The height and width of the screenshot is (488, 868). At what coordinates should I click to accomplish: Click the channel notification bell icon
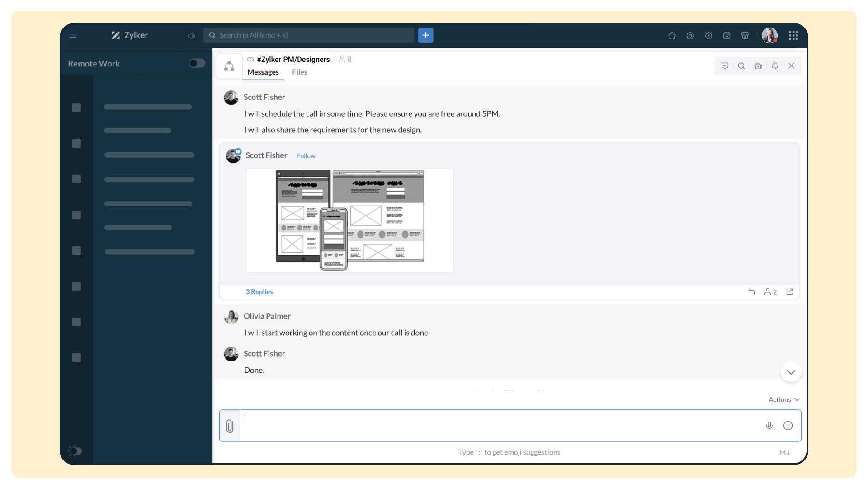tap(774, 66)
